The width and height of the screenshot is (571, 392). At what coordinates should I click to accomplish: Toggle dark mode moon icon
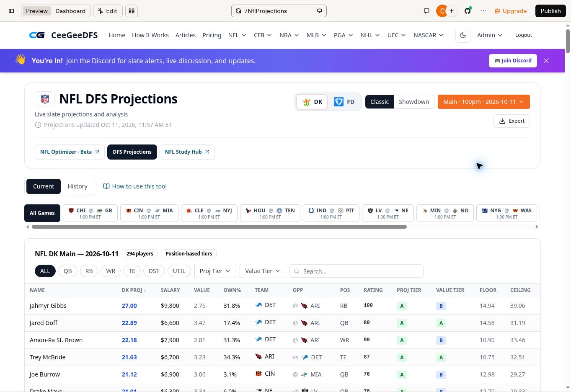(x=463, y=35)
